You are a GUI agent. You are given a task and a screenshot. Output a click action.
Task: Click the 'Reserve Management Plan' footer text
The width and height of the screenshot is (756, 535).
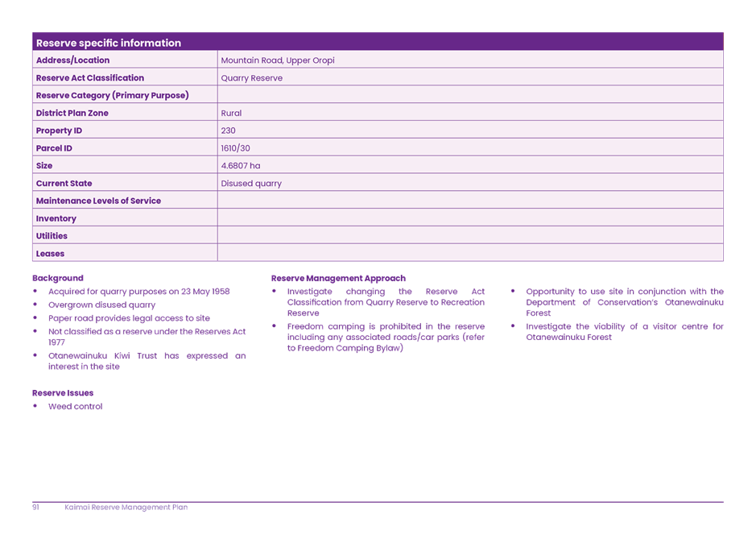[x=126, y=508]
